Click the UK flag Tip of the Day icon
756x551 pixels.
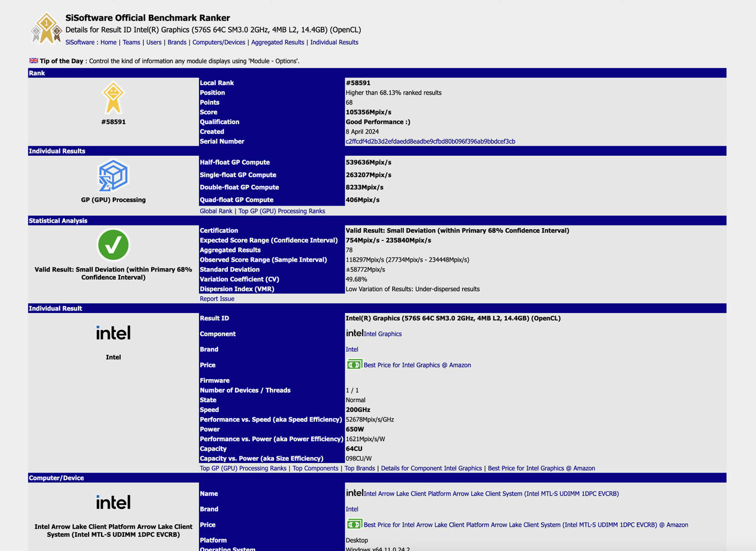point(34,61)
